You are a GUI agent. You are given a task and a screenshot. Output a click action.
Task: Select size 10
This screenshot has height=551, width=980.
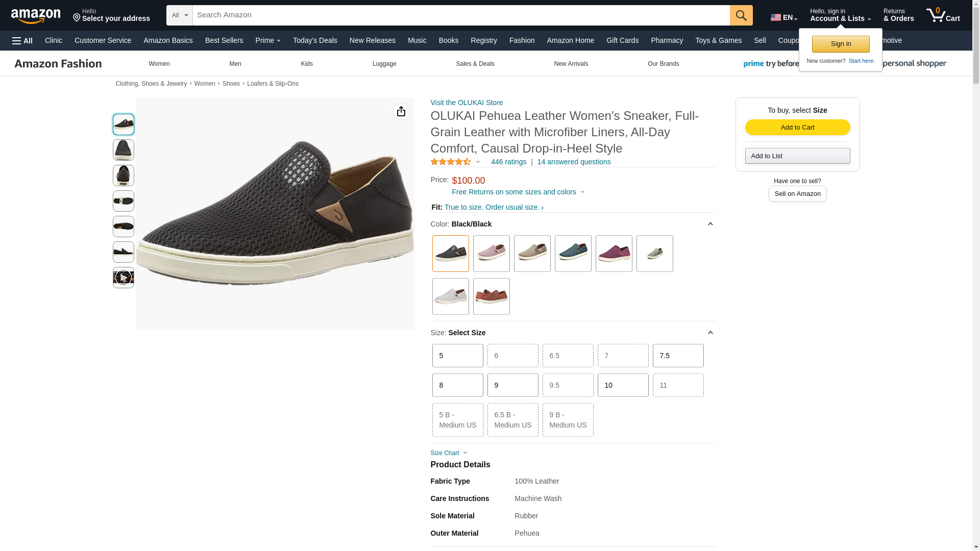tap(622, 385)
